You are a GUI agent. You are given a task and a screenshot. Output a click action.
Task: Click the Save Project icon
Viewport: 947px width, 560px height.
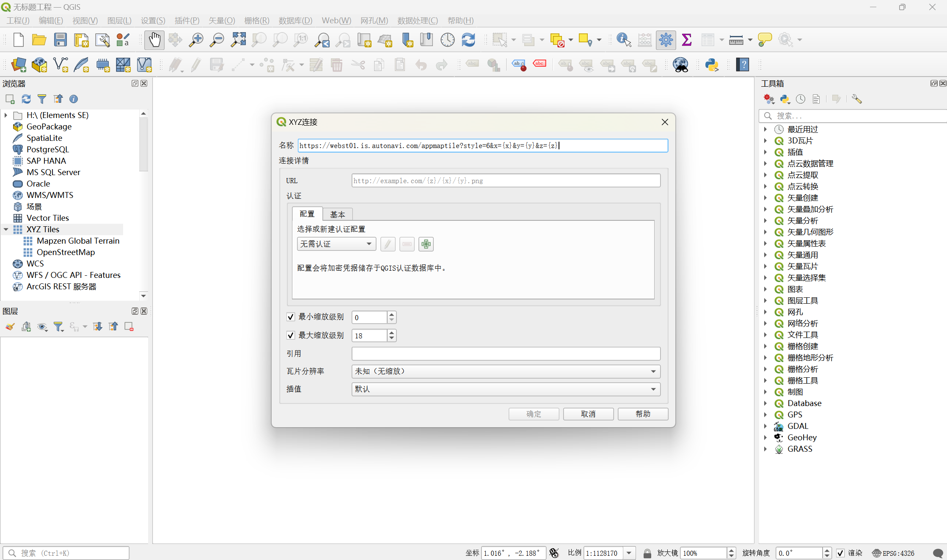coord(61,40)
